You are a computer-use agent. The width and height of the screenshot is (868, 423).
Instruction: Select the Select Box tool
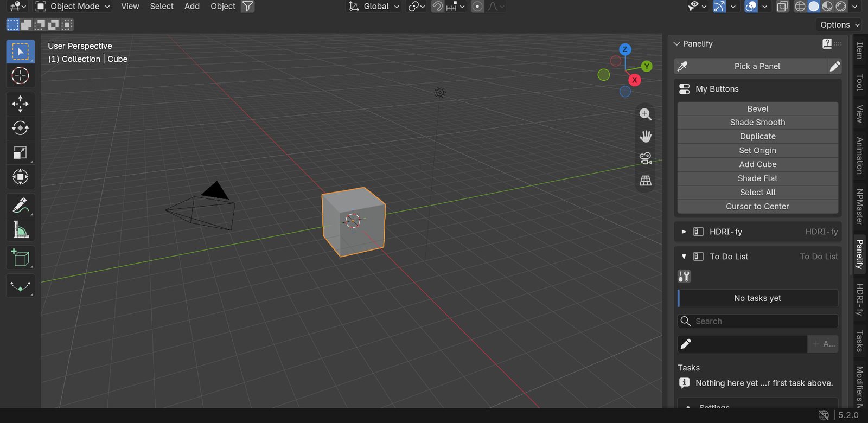click(21, 52)
